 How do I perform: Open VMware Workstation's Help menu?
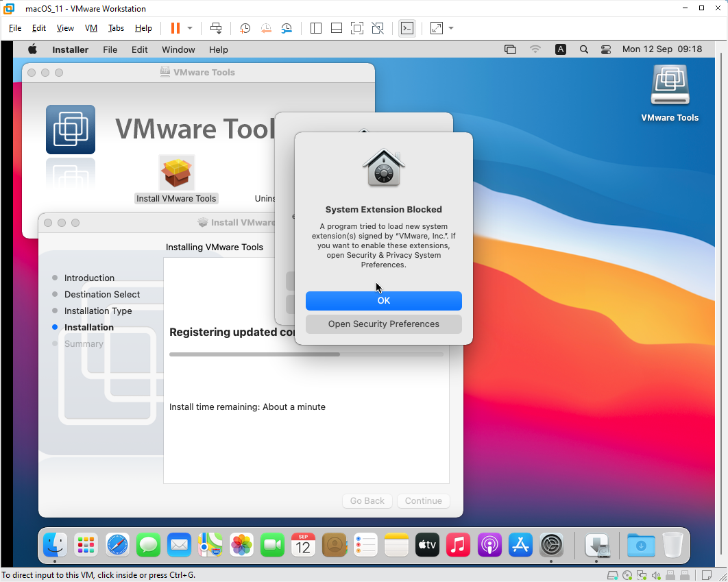[143, 28]
